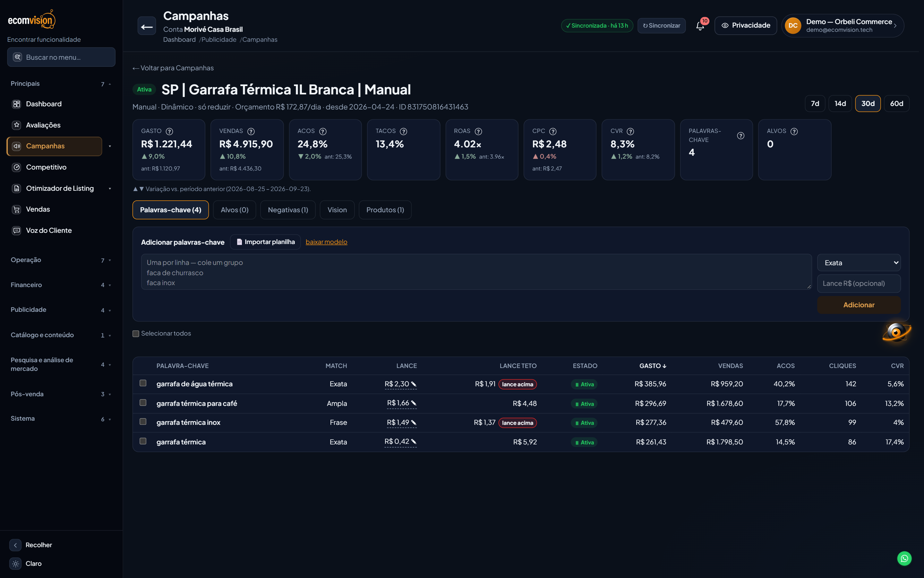
Task: Click the GASTO help question icon
Action: [x=169, y=131]
